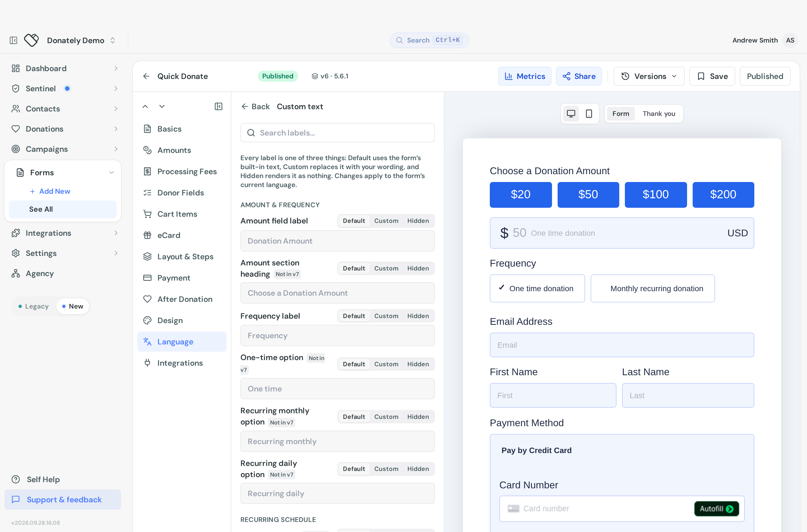The image size is (807, 532).
Task: Collapse the main sidebar panel icon
Action: (13, 40)
